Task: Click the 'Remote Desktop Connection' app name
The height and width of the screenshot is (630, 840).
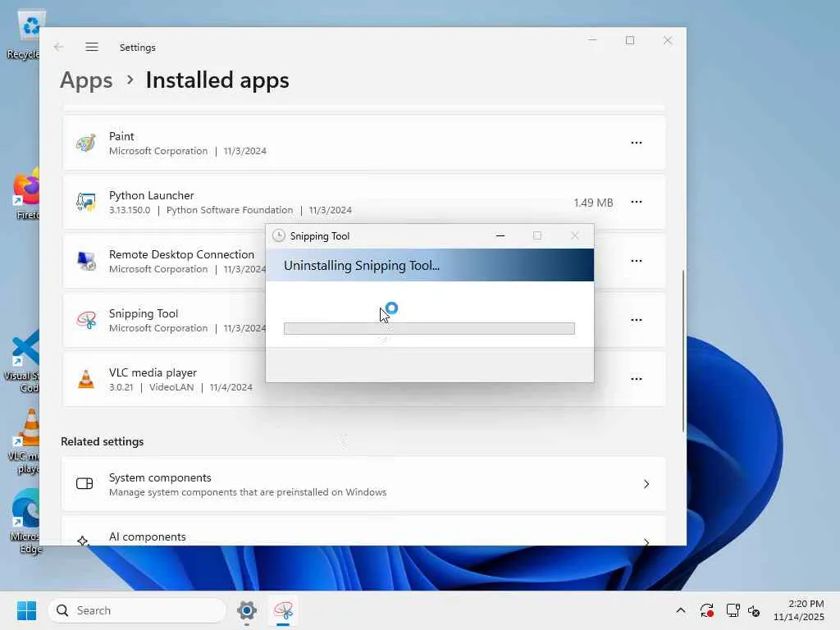Action: 181,254
